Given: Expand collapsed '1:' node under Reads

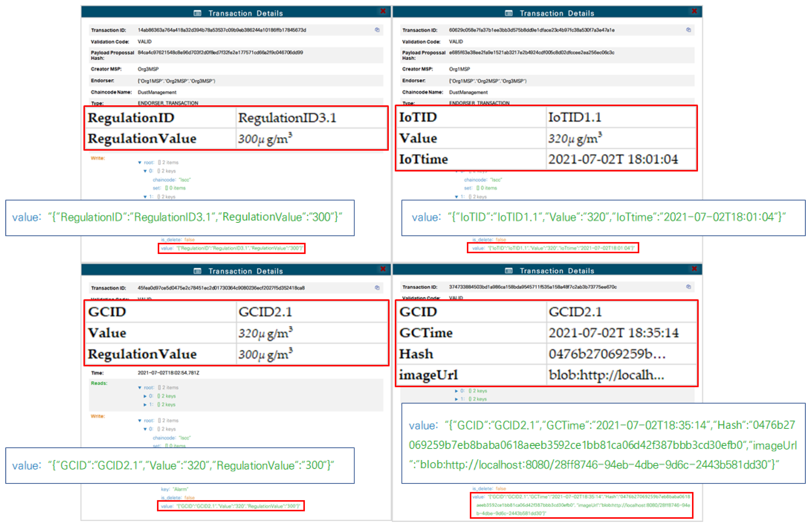Looking at the screenshot, I should 145,405.
